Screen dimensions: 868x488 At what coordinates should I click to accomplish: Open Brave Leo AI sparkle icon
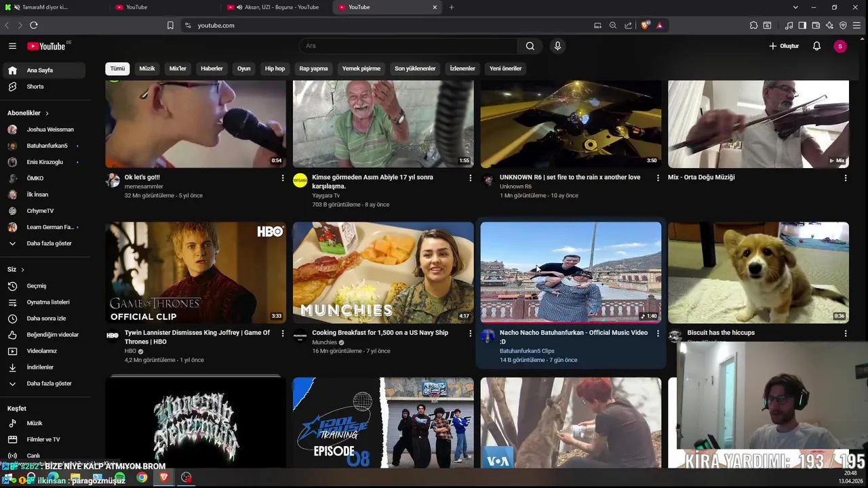829,25
